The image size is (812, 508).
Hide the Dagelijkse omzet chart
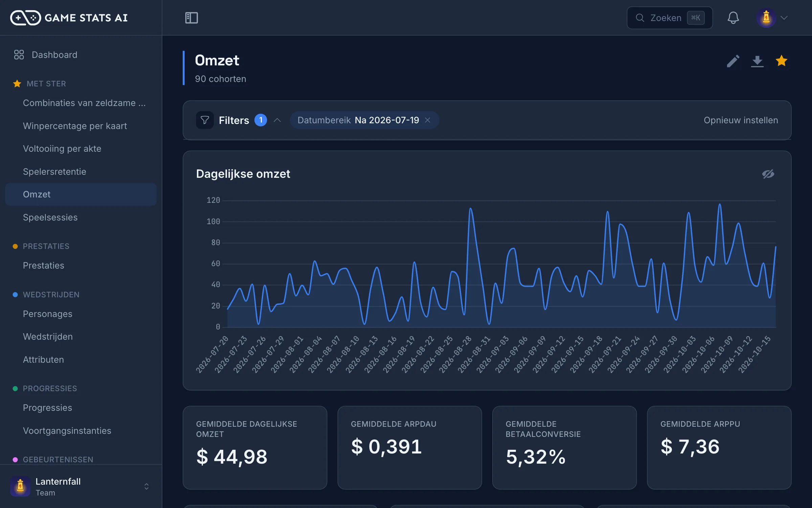click(768, 174)
